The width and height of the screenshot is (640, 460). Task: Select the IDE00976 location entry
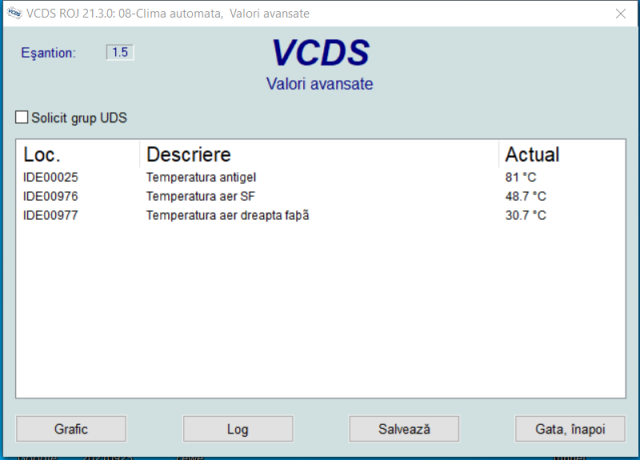tap(51, 196)
